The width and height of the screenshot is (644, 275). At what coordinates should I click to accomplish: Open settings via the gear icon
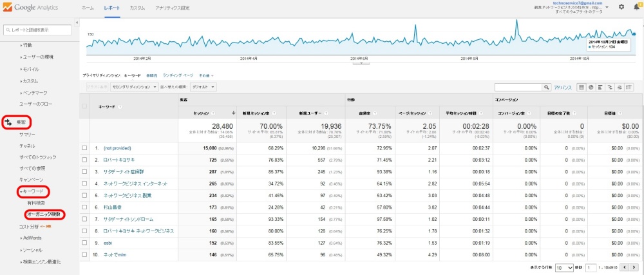click(x=621, y=7)
